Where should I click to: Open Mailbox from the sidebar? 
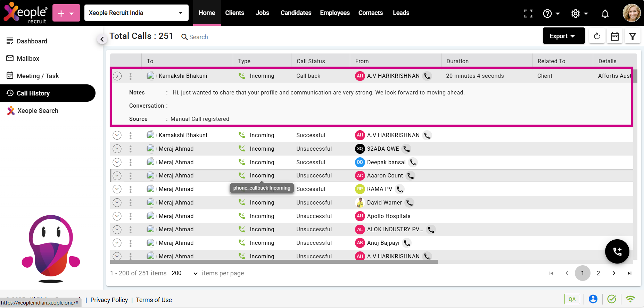click(28, 59)
